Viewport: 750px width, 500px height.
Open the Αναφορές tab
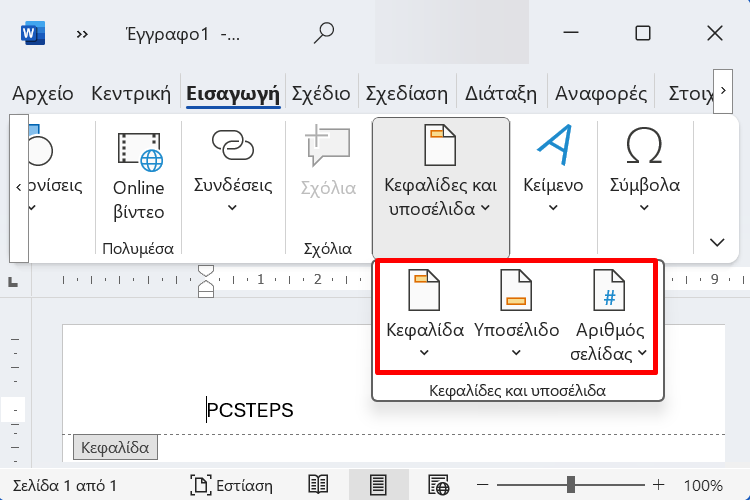pyautogui.click(x=601, y=93)
